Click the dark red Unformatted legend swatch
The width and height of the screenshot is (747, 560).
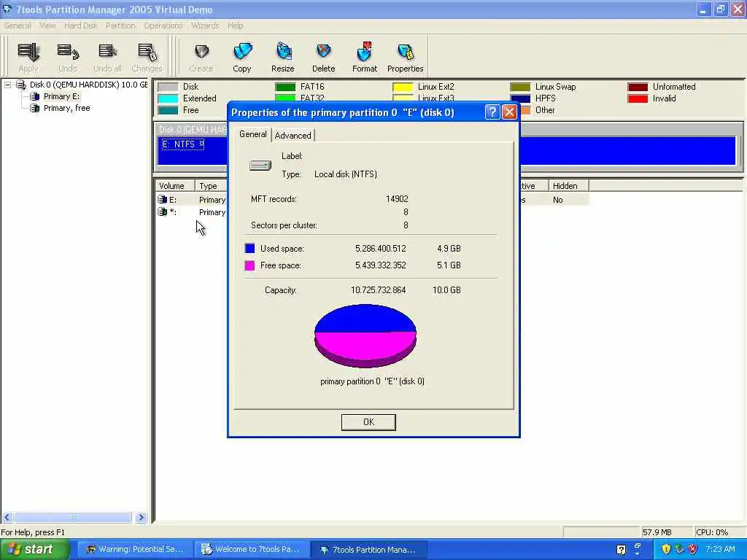pos(638,87)
